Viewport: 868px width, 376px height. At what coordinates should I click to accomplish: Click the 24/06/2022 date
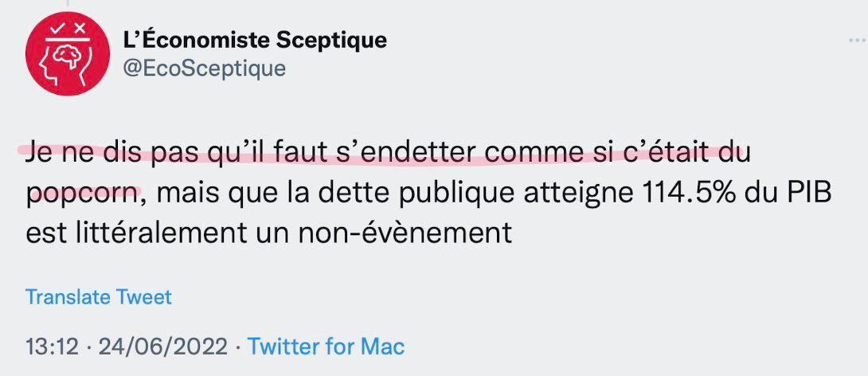click(162, 347)
